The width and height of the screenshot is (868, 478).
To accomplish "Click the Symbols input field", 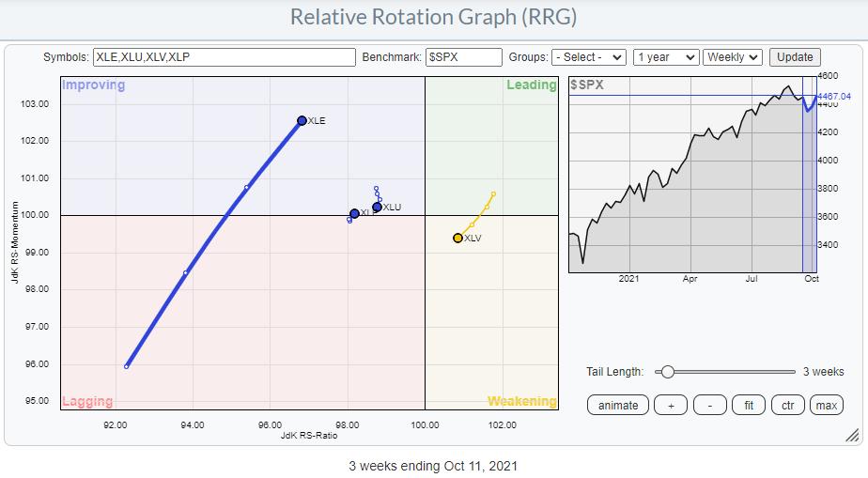I will coord(225,57).
